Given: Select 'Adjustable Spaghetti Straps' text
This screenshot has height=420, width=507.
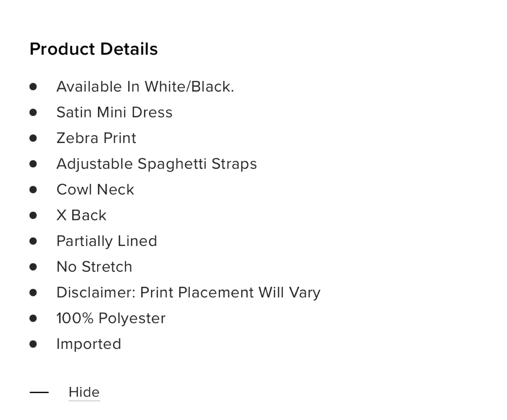Looking at the screenshot, I should pyautogui.click(x=157, y=164).
